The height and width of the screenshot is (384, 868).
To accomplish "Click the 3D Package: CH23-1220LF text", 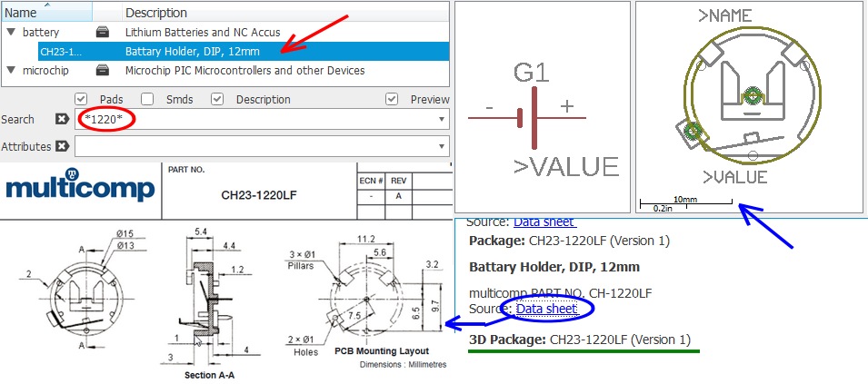I will click(x=580, y=340).
